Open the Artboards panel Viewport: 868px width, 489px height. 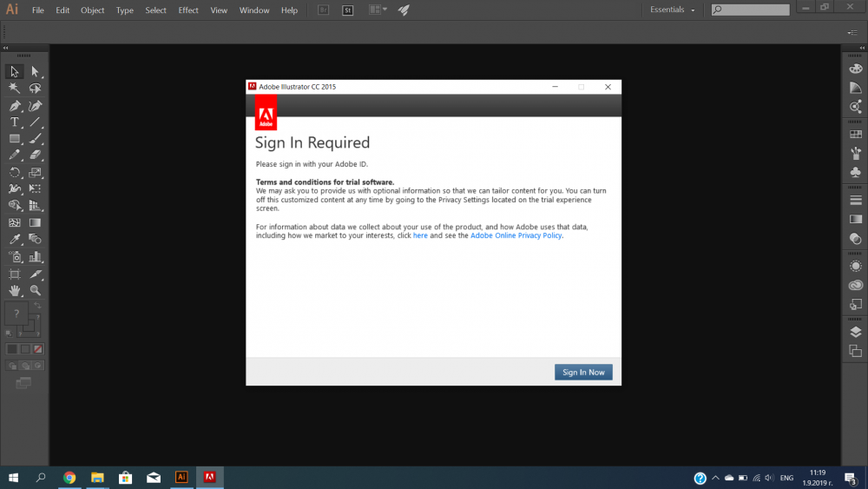click(855, 351)
